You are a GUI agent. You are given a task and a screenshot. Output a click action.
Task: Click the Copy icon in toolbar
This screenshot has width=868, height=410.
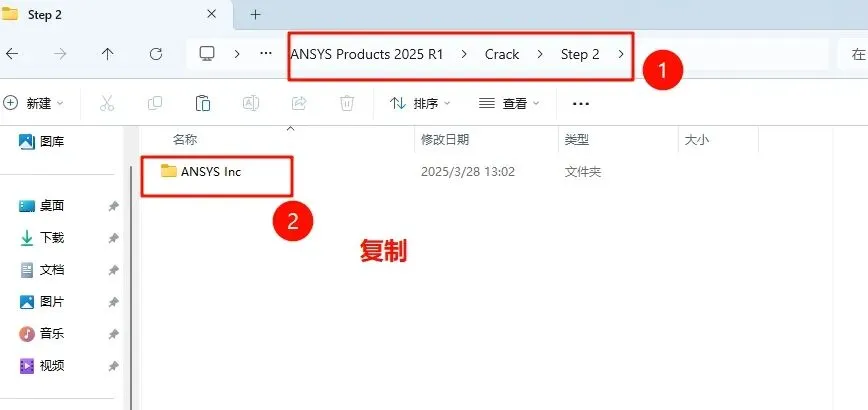pyautogui.click(x=155, y=103)
